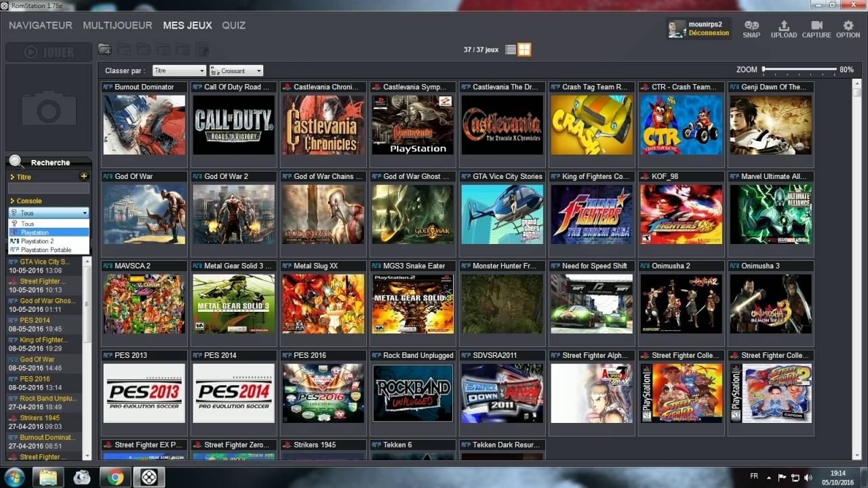This screenshot has height=488, width=868.
Task: Open the Titre sort dropdown
Action: point(179,70)
